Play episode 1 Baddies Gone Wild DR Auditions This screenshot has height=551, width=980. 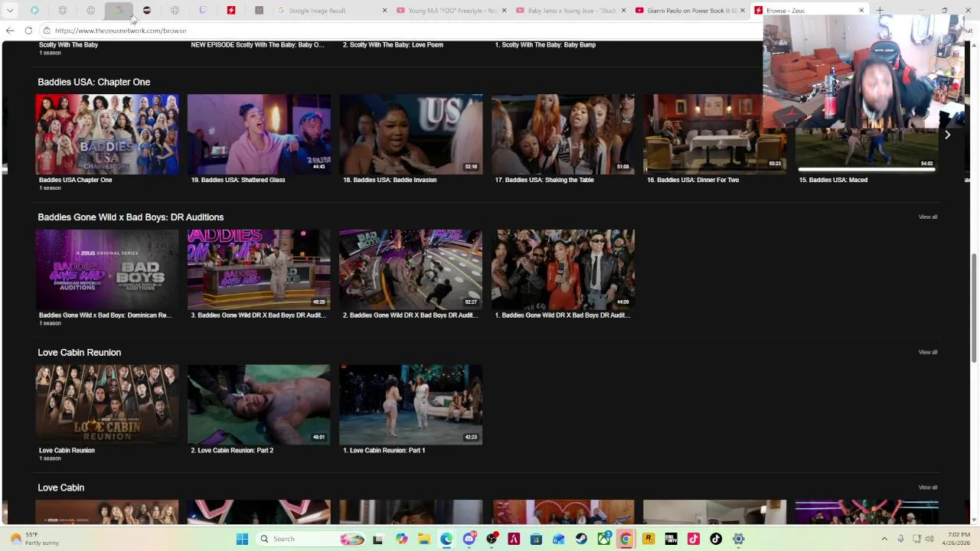point(563,269)
